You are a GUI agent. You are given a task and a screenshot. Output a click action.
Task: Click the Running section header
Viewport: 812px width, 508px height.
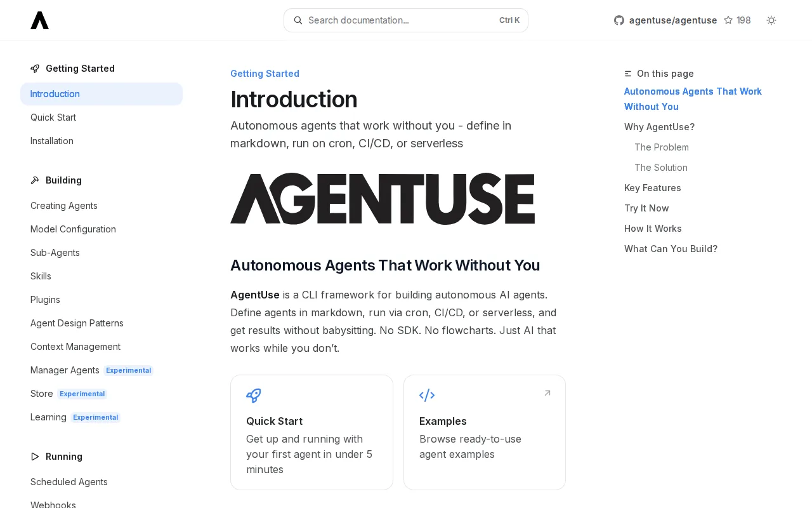[x=64, y=457]
